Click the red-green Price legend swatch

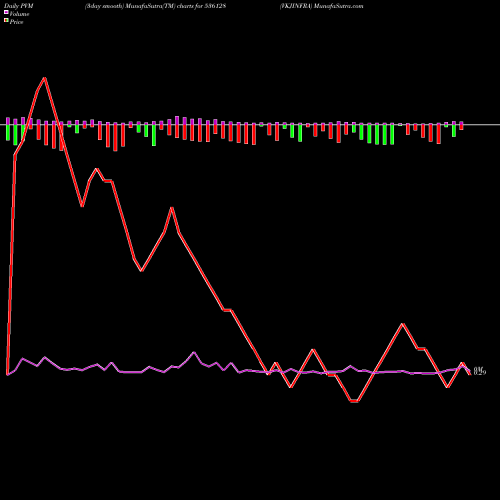click(x=6, y=20)
